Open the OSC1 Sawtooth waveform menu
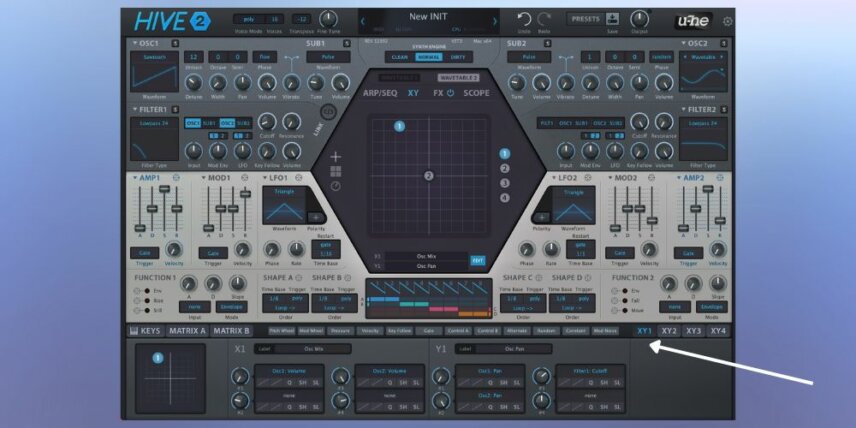Viewport: 856px width, 428px height. point(154,57)
